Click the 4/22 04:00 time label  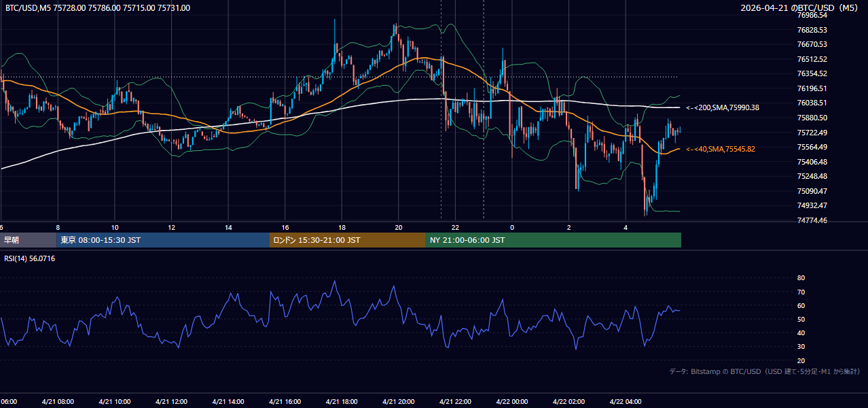625,402
